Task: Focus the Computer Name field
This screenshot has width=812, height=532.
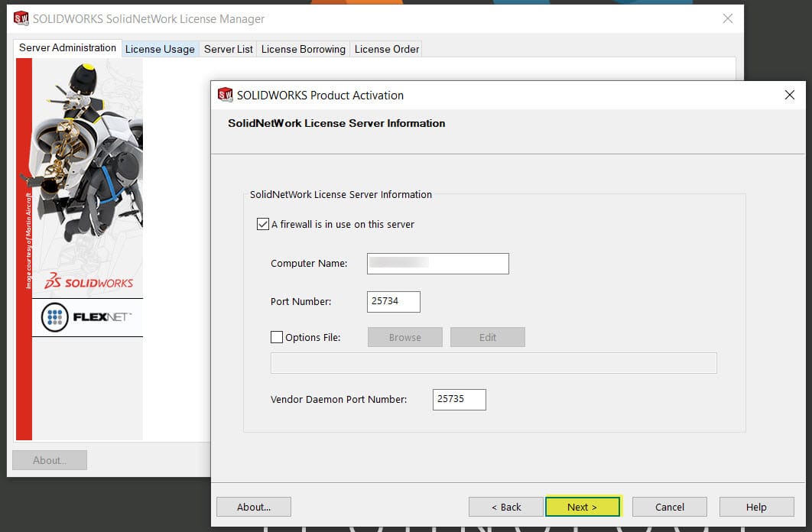Action: tap(438, 264)
